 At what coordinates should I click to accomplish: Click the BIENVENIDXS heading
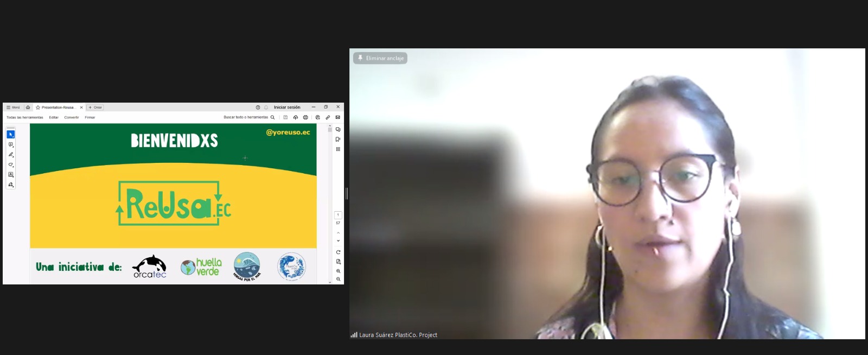coord(174,141)
